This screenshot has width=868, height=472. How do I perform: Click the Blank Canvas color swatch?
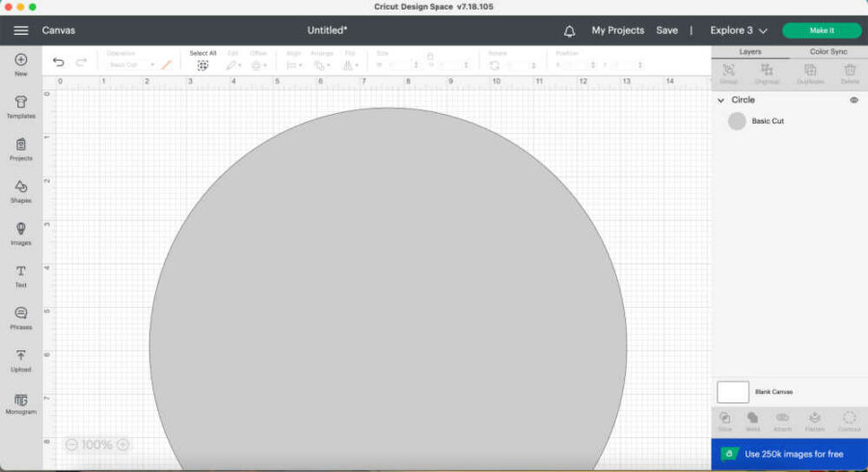(733, 392)
